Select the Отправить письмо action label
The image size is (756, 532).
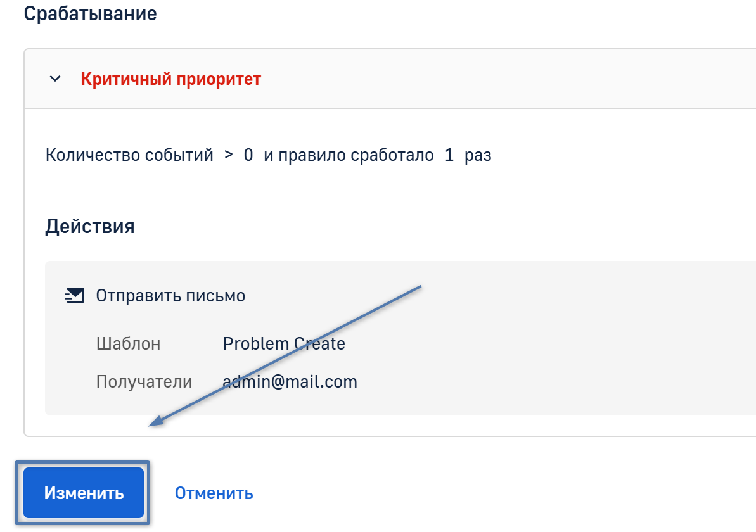[170, 295]
